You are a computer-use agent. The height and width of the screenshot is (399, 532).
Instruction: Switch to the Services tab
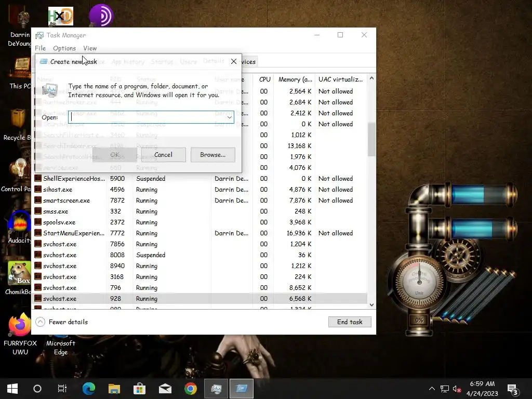tap(249, 62)
